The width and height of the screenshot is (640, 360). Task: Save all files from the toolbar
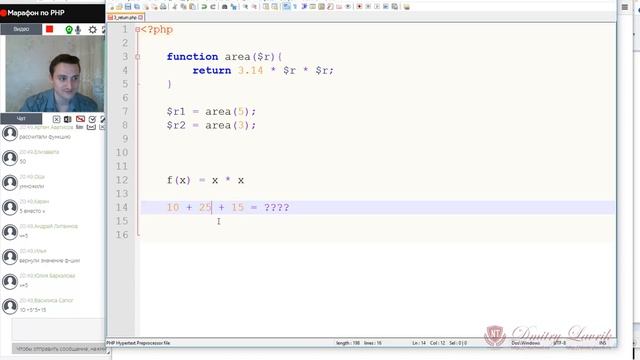point(137,7)
